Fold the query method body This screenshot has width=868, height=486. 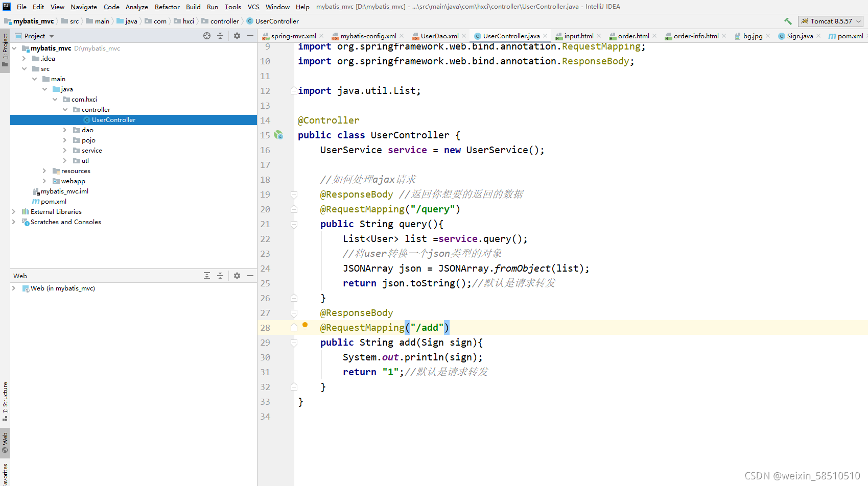294,224
